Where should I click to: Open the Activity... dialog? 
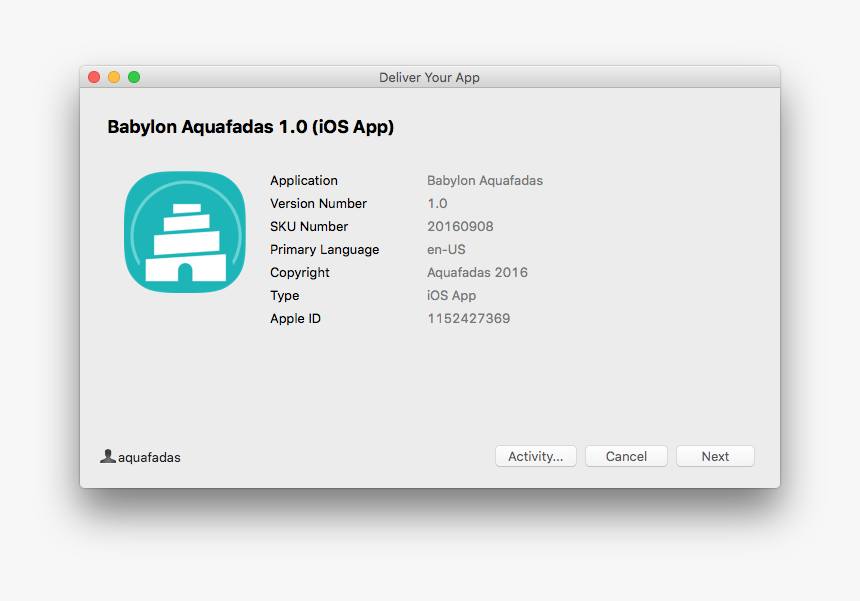point(535,456)
